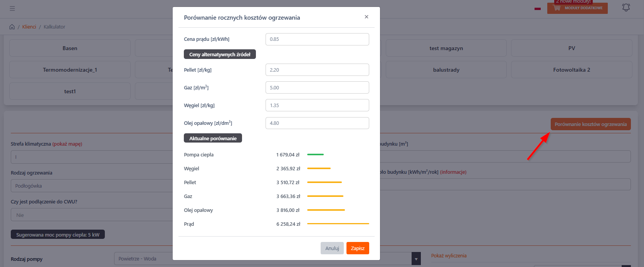Image resolution: width=644 pixels, height=267 pixels.
Task: Go to Klienci breadcrumb link
Action: click(x=29, y=27)
